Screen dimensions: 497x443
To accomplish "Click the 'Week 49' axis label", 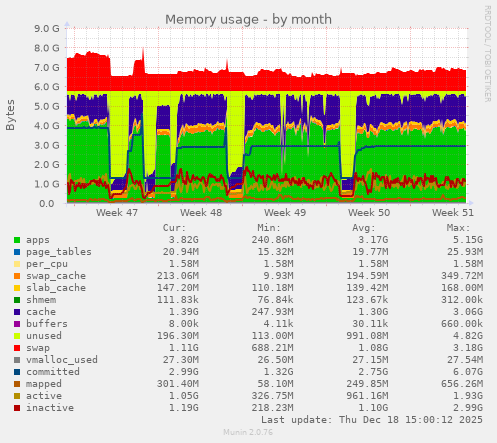I will tap(285, 213).
